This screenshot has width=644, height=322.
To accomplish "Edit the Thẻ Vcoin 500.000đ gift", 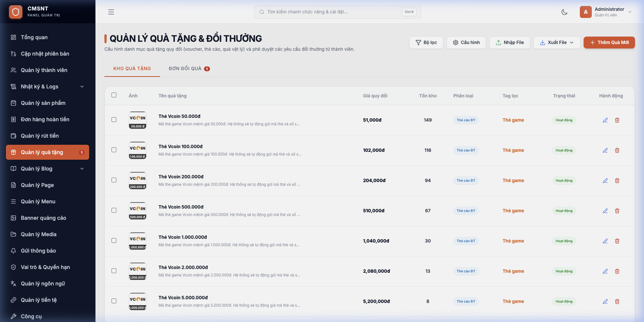I will click(x=605, y=211).
